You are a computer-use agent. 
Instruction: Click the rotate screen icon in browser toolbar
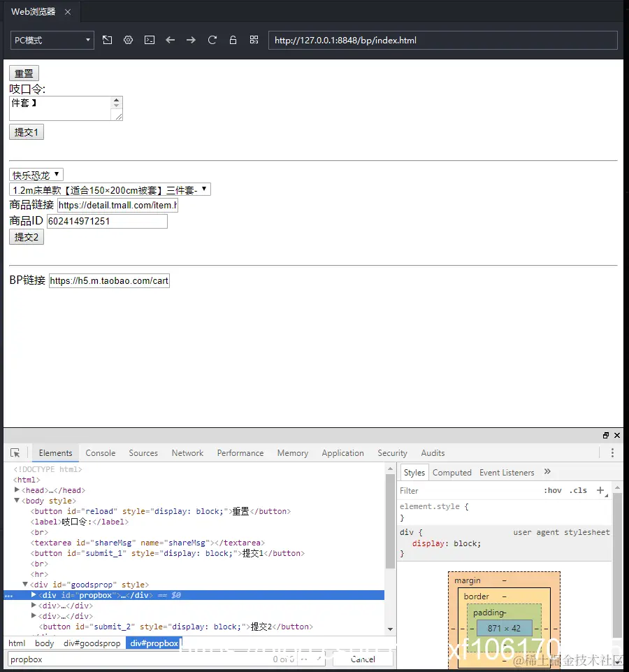click(x=107, y=40)
